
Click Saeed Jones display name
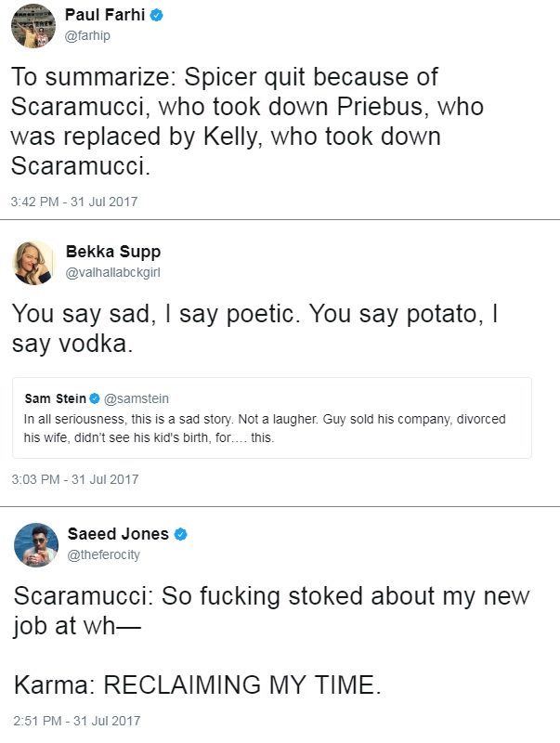(x=118, y=534)
